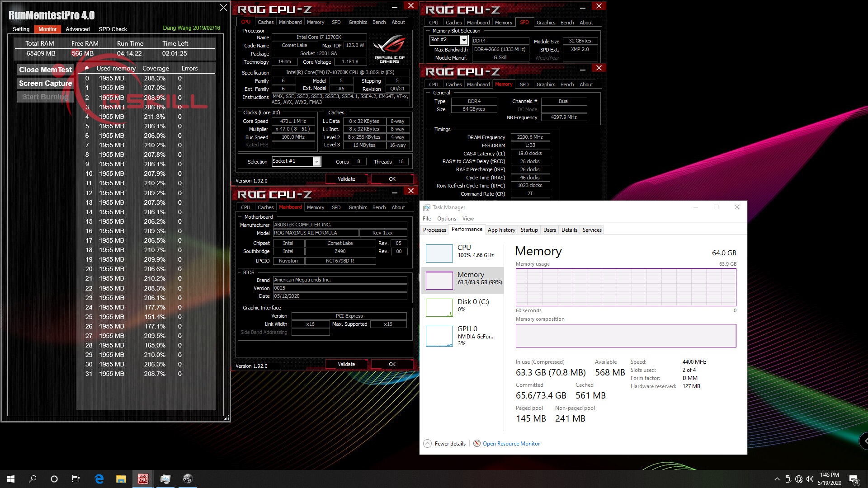This screenshot has height=488, width=868.
Task: Click the Memory usage graph
Action: [x=626, y=287]
